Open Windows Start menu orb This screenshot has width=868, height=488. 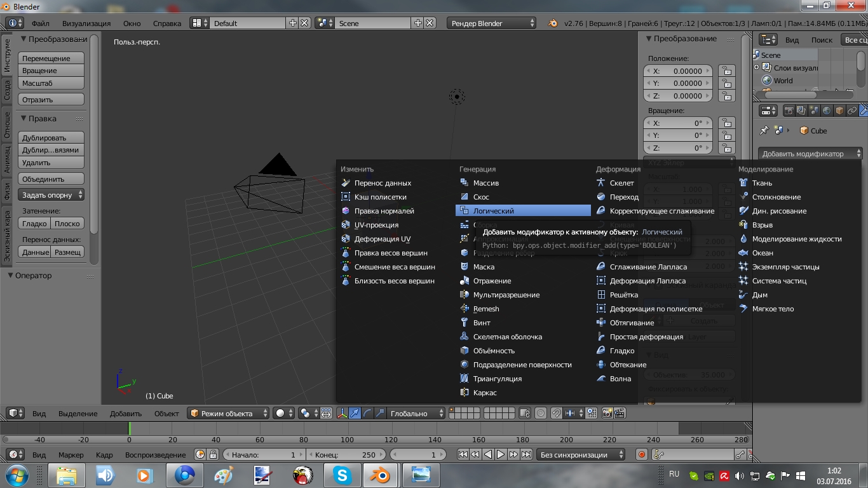[18, 475]
